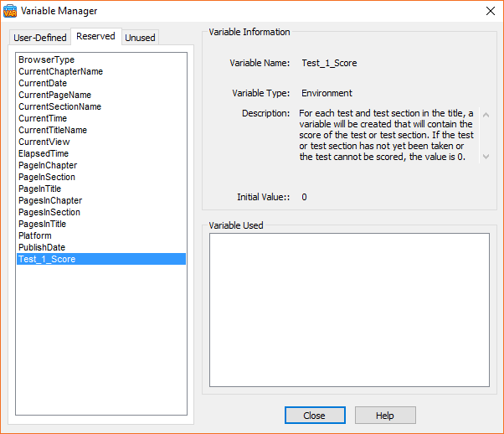Switch to the User-Defined tab
This screenshot has width=504, height=434.
coord(40,38)
